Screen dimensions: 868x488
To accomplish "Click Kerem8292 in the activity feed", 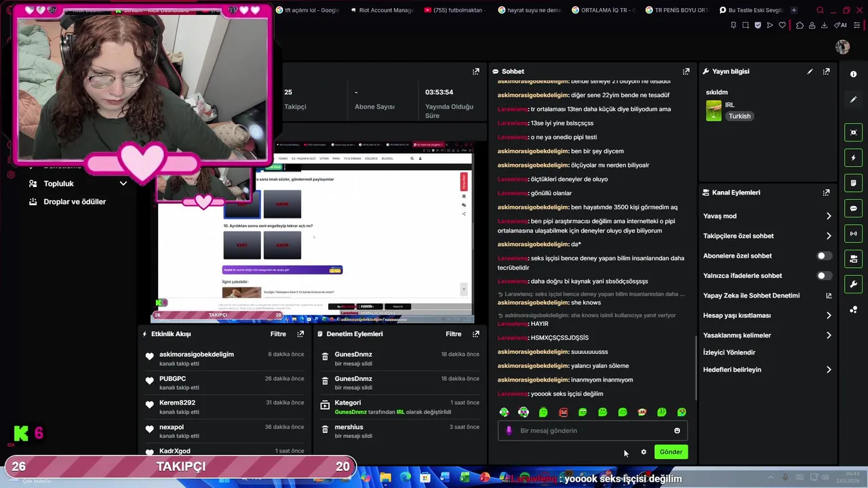I will [177, 403].
